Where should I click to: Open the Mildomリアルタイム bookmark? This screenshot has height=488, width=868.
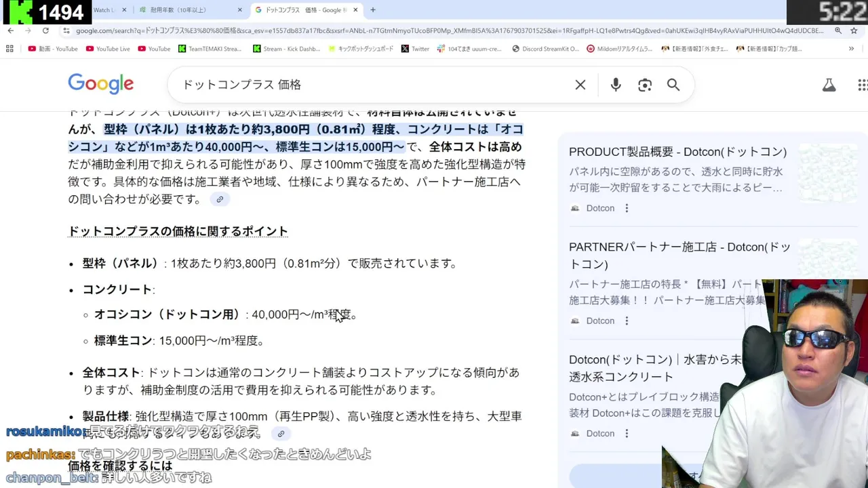tap(620, 49)
